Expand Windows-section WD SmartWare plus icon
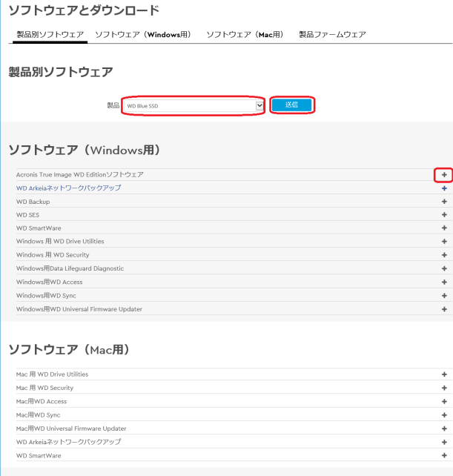 [x=444, y=228]
